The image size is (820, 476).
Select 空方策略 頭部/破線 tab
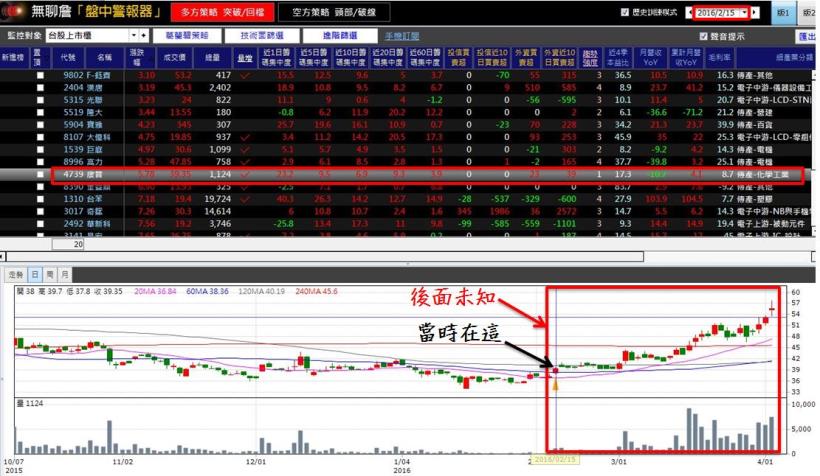[x=334, y=12]
